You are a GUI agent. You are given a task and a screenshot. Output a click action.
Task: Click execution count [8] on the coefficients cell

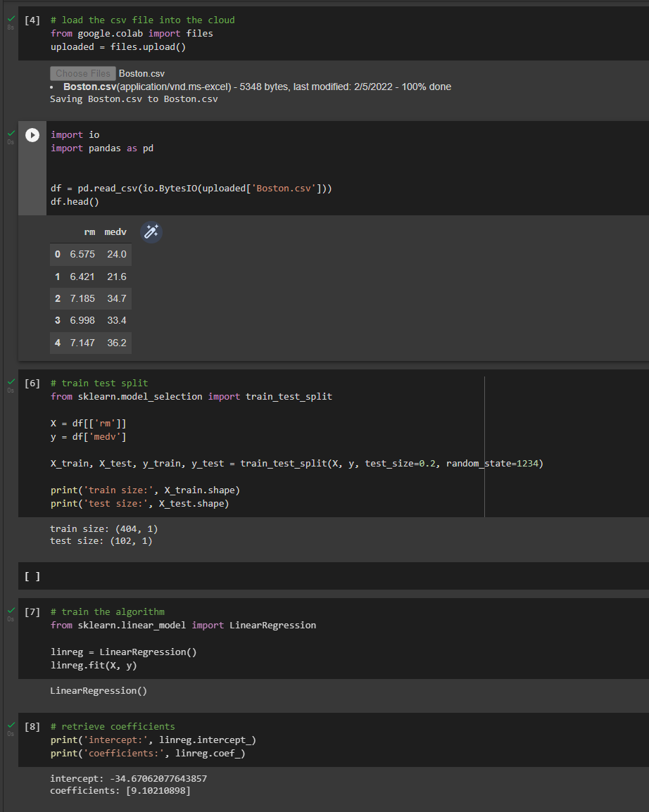coord(32,725)
